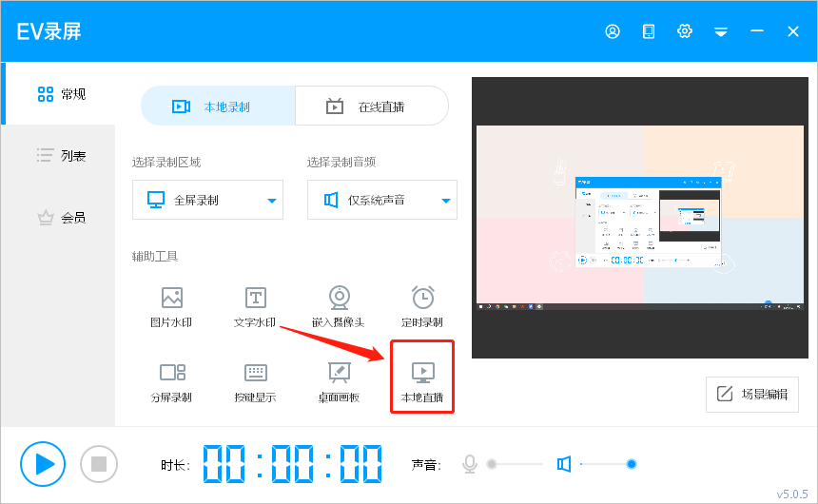The height and width of the screenshot is (504, 818).
Task: Expand the 全屏录制 recording area dropdown
Action: click(x=271, y=201)
